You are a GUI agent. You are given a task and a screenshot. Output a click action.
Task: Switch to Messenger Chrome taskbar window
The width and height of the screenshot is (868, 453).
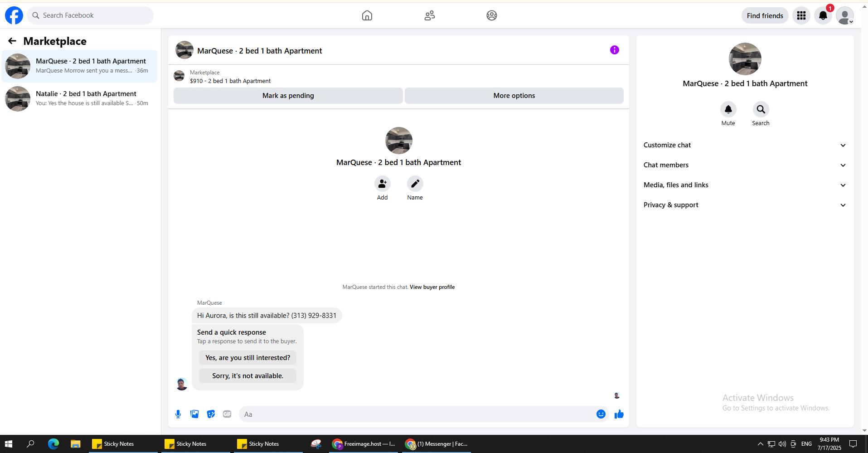pos(436,444)
